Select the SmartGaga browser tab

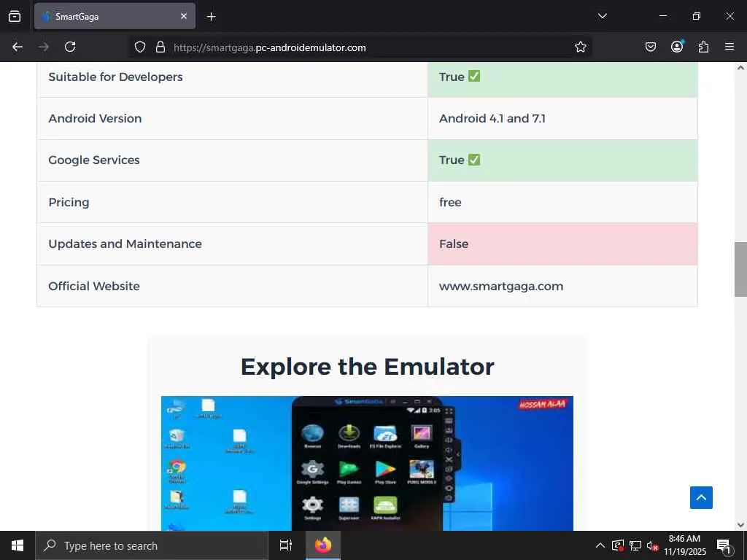(x=115, y=16)
